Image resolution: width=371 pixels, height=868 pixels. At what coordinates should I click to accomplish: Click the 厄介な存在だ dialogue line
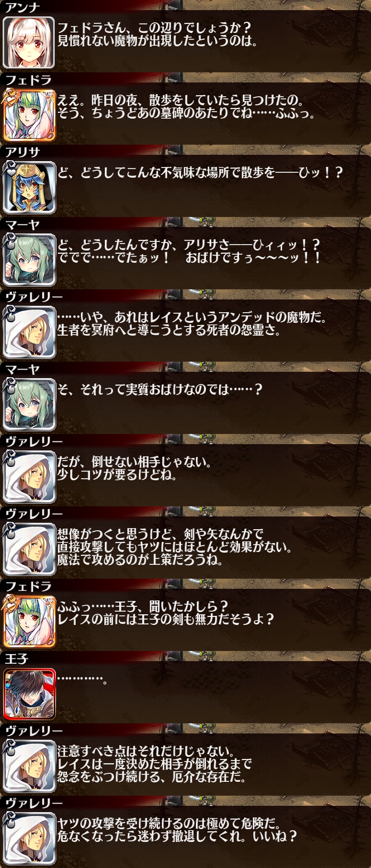pyautogui.click(x=152, y=777)
